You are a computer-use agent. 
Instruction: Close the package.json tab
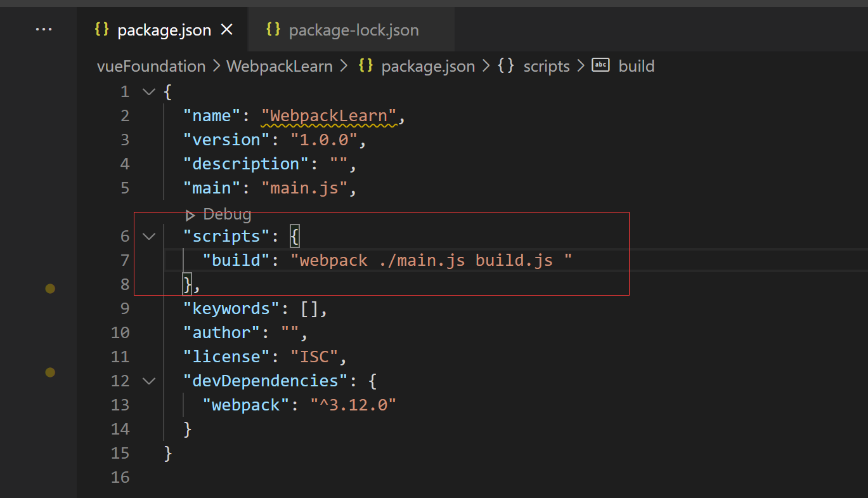point(227,30)
